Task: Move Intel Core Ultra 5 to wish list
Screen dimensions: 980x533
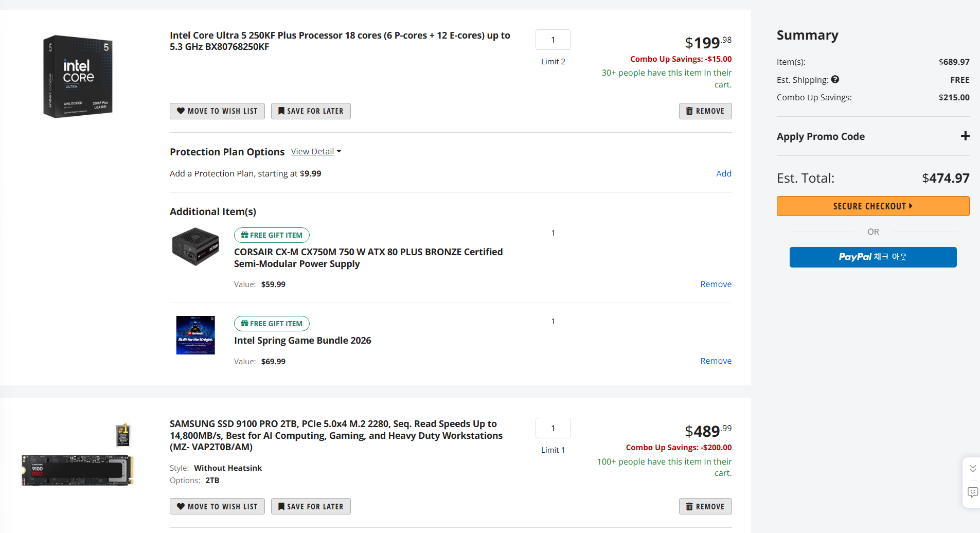Action: pyautogui.click(x=217, y=111)
